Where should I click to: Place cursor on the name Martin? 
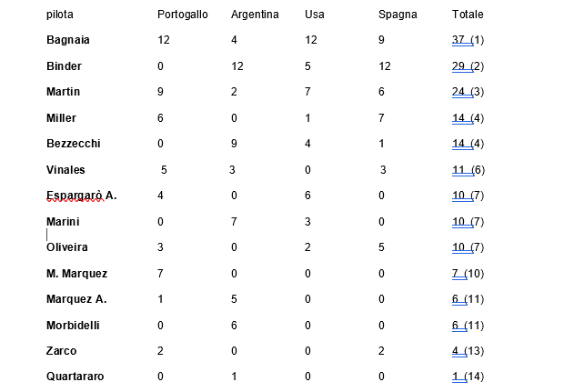coord(63,92)
